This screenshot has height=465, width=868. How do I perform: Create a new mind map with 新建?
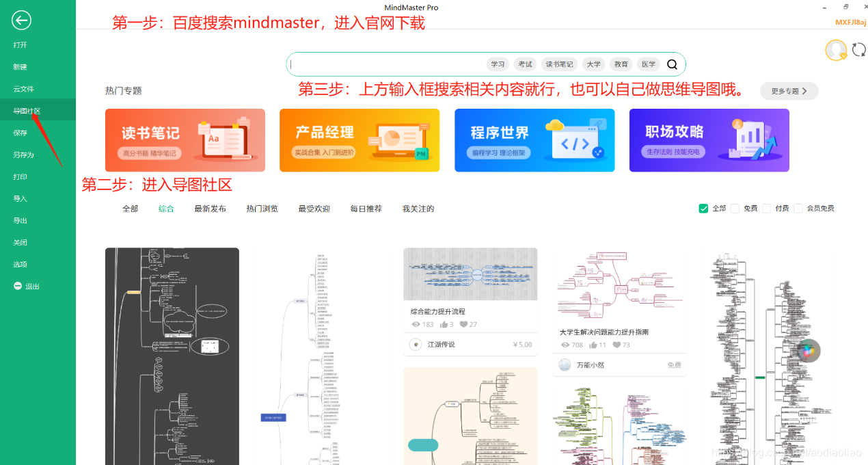click(x=21, y=66)
